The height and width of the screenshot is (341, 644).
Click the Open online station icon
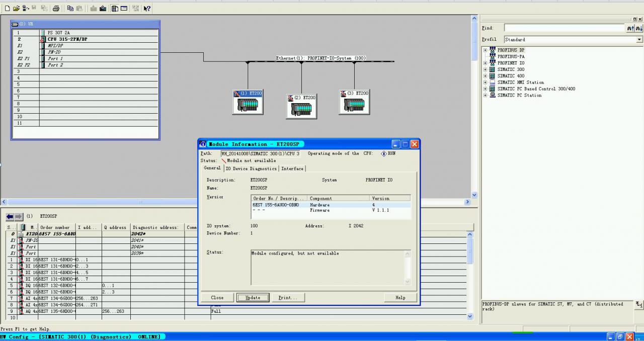click(x=25, y=8)
